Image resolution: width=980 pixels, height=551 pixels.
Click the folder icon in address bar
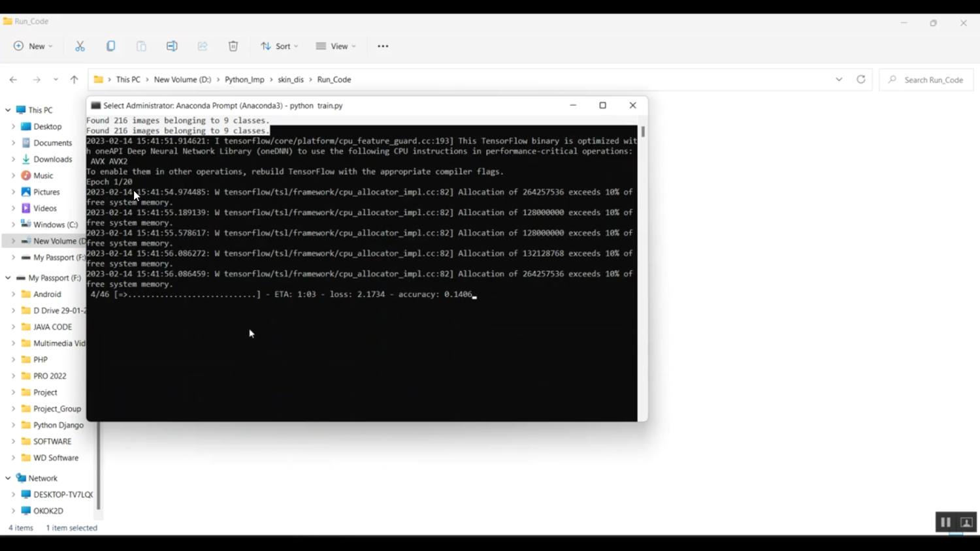click(99, 80)
